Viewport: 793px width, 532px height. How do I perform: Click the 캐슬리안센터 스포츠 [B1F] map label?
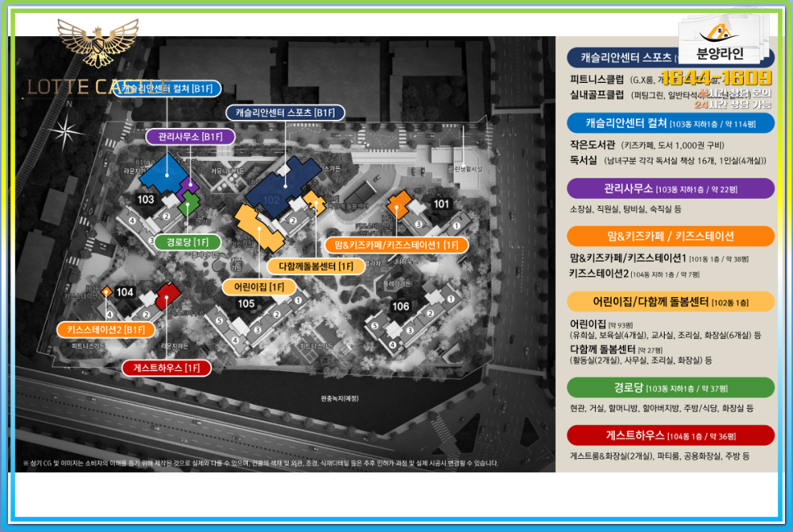pyautogui.click(x=285, y=112)
